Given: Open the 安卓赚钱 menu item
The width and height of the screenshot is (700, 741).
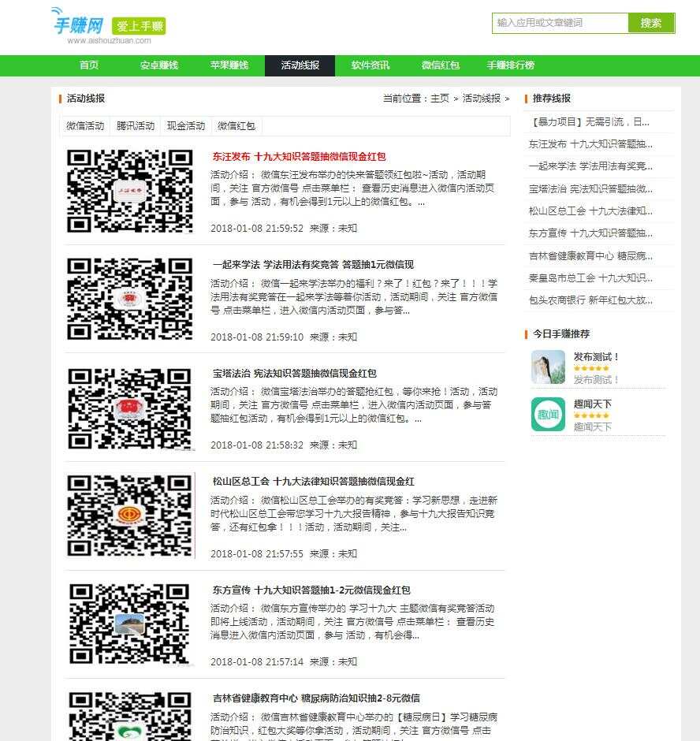Looking at the screenshot, I should [x=159, y=65].
